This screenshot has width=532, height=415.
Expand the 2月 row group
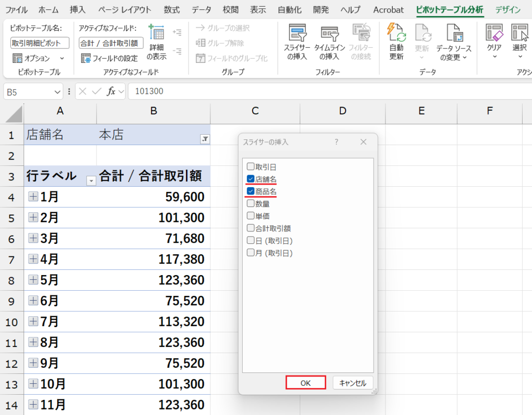pos(33,217)
